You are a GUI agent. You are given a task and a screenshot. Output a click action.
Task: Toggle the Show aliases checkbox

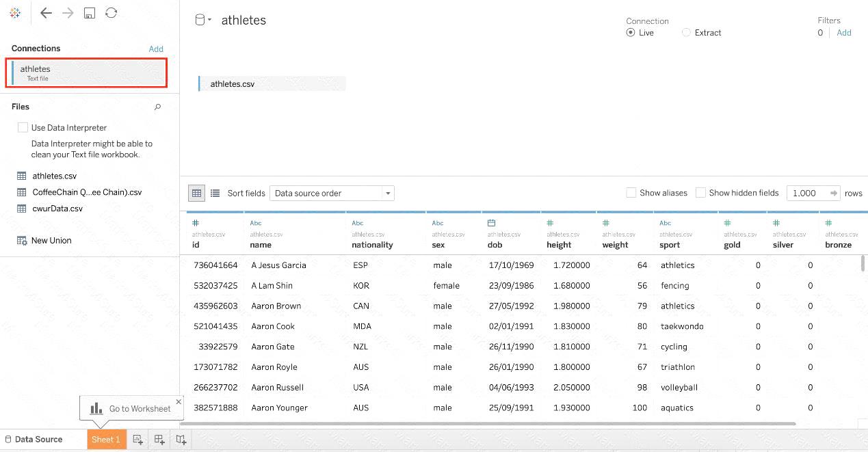click(631, 193)
